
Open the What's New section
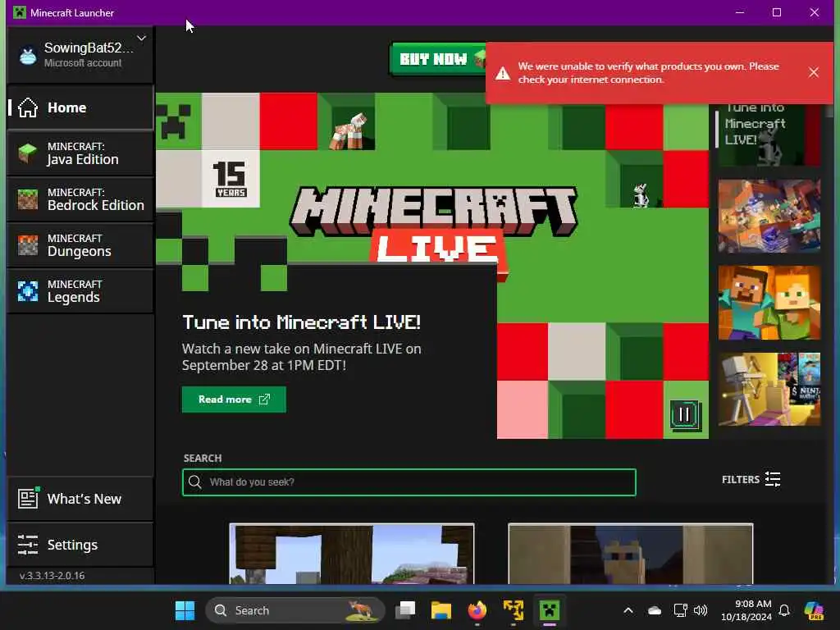click(80, 499)
